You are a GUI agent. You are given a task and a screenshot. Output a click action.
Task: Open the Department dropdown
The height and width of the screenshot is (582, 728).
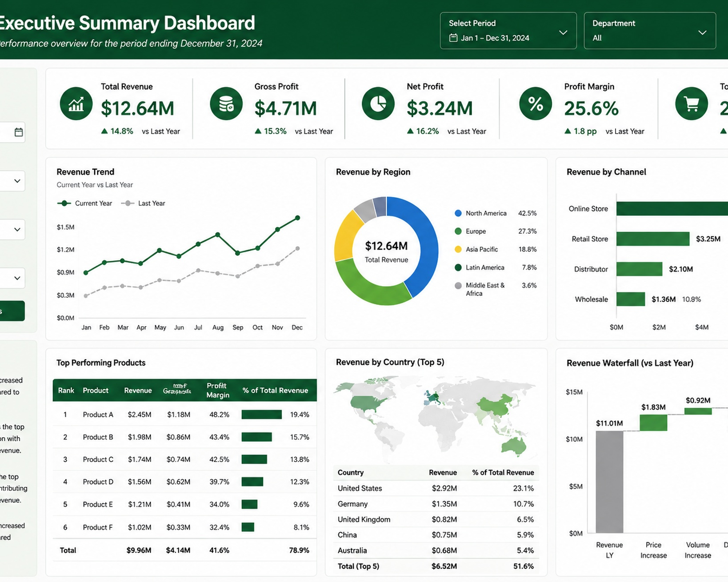click(x=650, y=31)
